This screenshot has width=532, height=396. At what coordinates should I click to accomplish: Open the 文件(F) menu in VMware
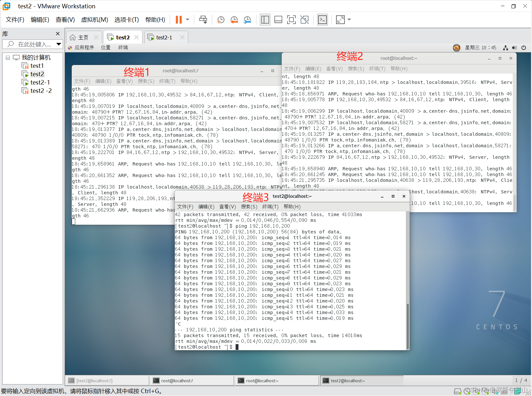[x=15, y=20]
